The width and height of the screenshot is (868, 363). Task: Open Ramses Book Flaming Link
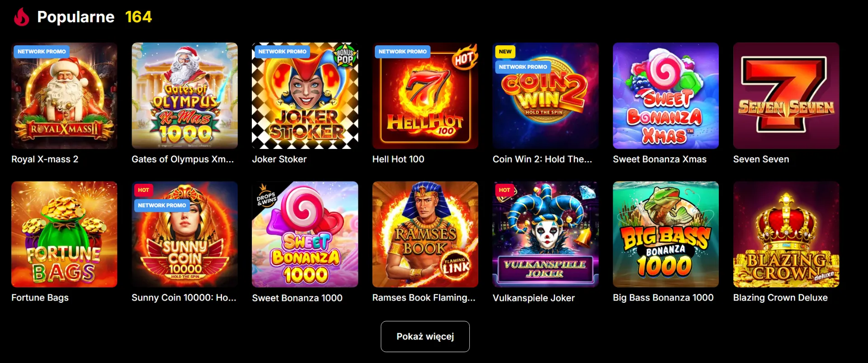tap(425, 234)
